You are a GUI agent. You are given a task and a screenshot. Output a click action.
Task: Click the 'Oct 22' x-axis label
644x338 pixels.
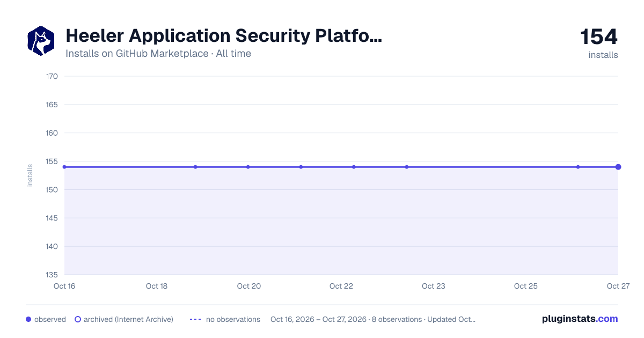341,286
